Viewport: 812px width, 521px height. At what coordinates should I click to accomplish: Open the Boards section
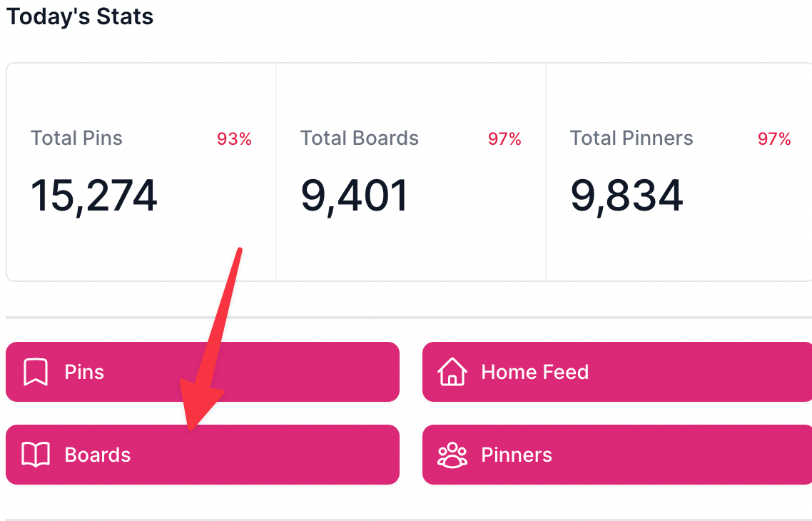pos(203,455)
